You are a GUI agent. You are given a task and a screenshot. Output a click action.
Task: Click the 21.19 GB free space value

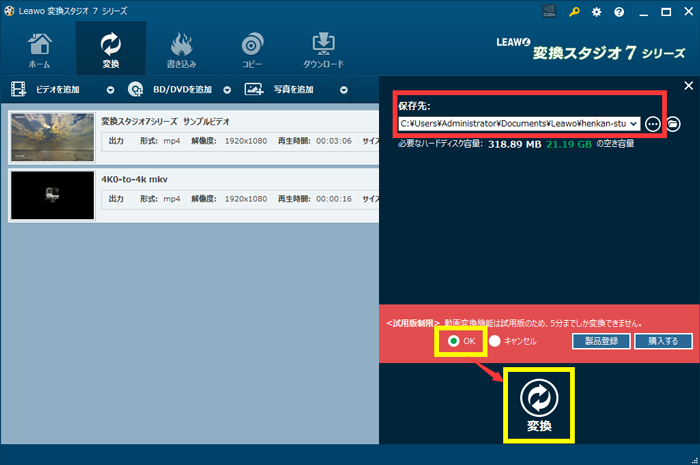[569, 144]
